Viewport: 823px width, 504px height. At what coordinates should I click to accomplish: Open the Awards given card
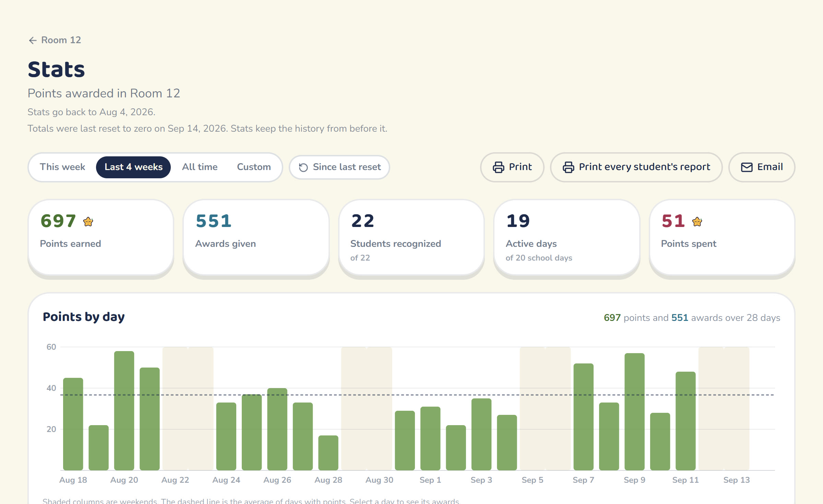(256, 237)
